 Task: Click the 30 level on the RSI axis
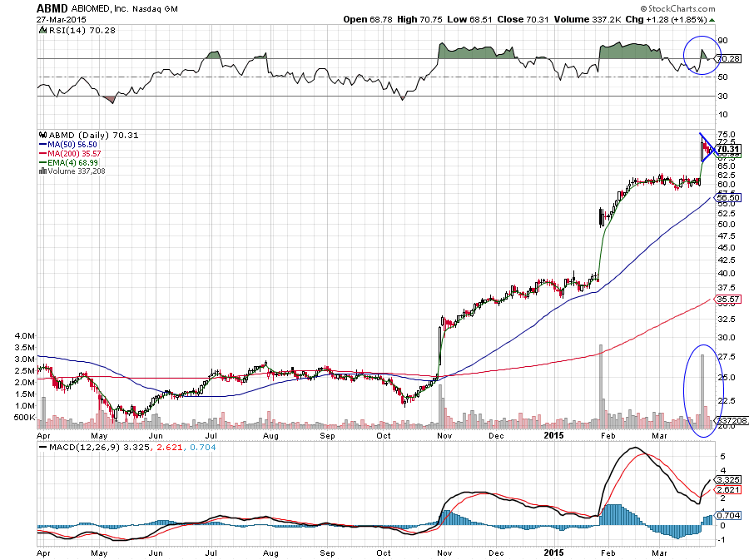click(722, 96)
